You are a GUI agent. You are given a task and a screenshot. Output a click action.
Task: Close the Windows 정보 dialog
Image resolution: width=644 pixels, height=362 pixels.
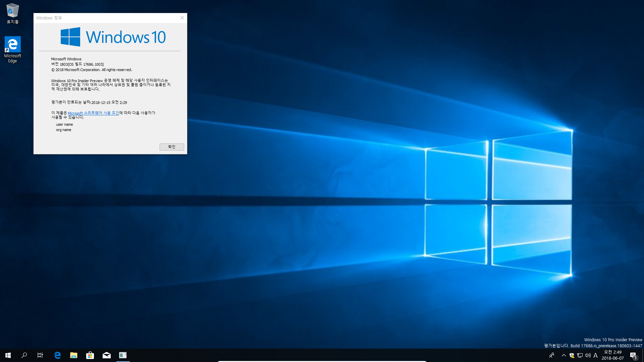pyautogui.click(x=182, y=18)
